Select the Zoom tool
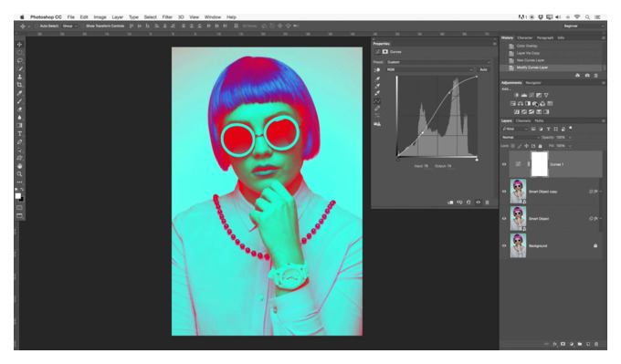621x364 pixels. pos(19,174)
